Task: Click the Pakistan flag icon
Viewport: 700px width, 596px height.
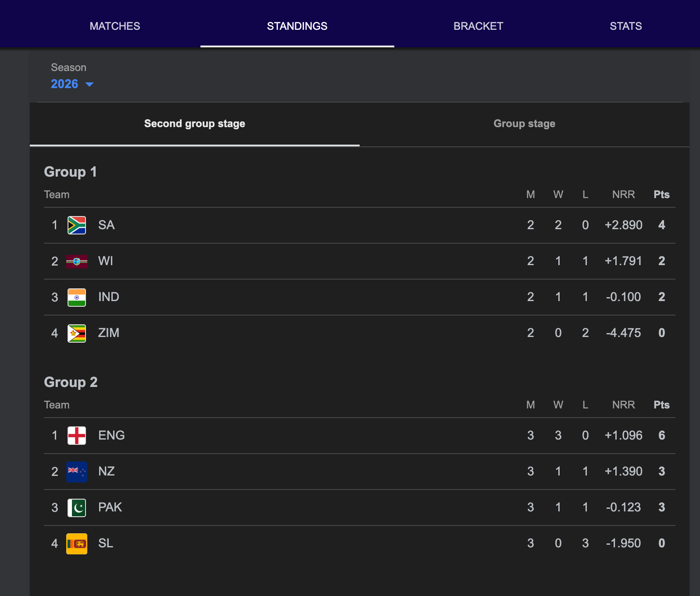Action: pos(77,507)
